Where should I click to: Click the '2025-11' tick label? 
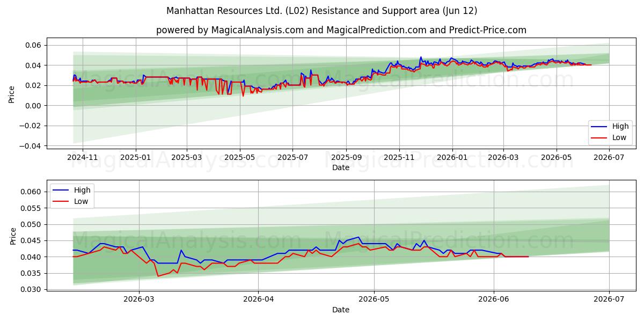[x=399, y=158]
